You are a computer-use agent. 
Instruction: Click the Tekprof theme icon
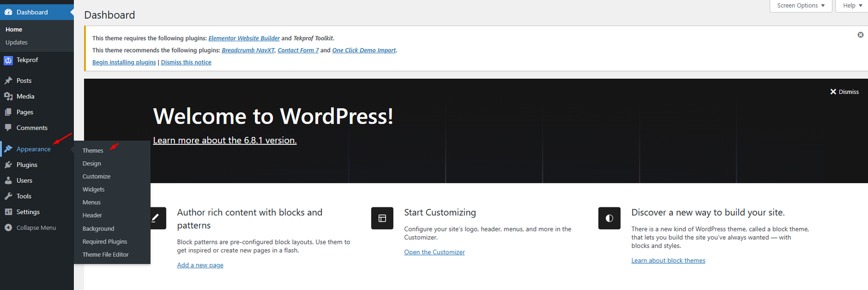point(8,60)
